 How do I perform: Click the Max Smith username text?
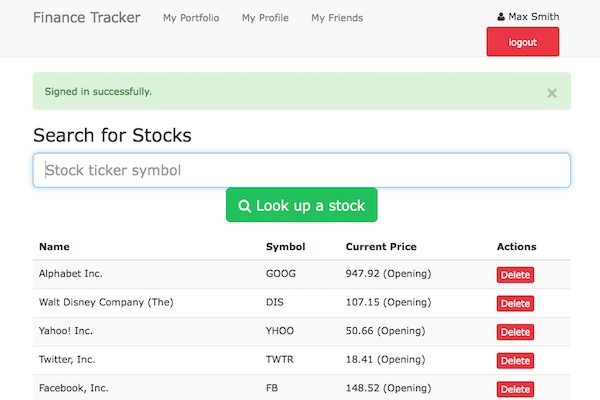coord(534,17)
